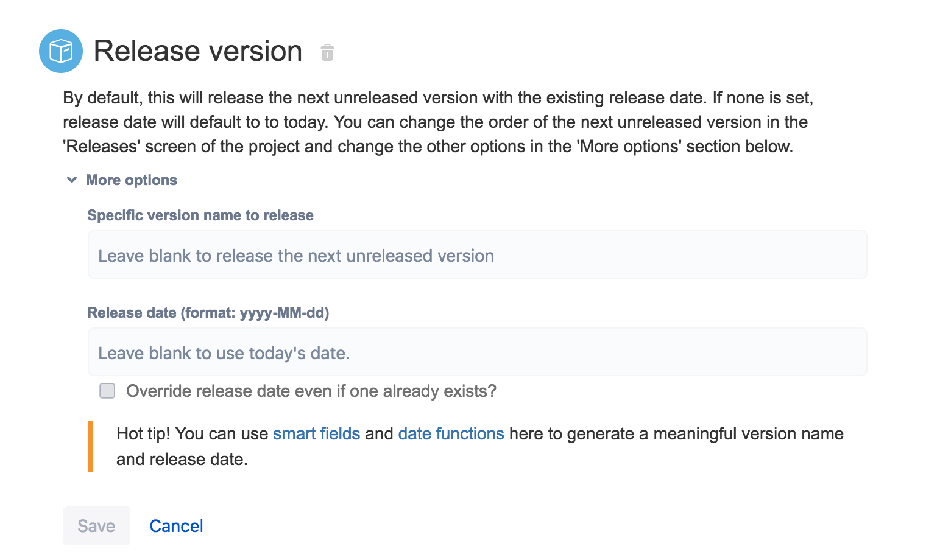Collapse the More options chevron

click(x=72, y=180)
